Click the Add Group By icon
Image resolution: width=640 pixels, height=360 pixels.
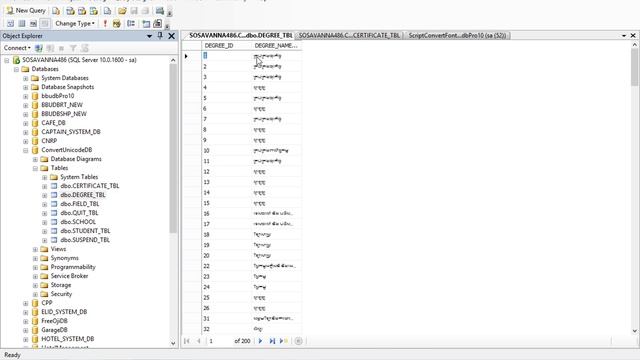click(131, 24)
